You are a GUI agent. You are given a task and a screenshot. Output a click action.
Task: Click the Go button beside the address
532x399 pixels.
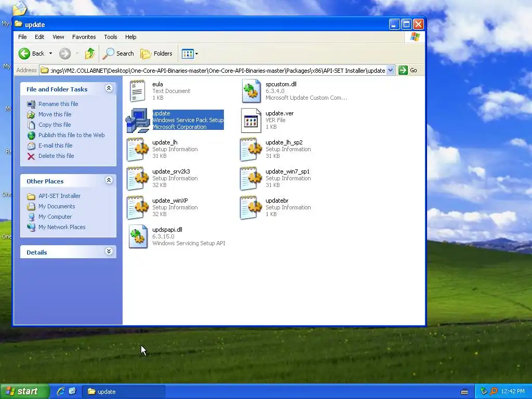tap(408, 70)
